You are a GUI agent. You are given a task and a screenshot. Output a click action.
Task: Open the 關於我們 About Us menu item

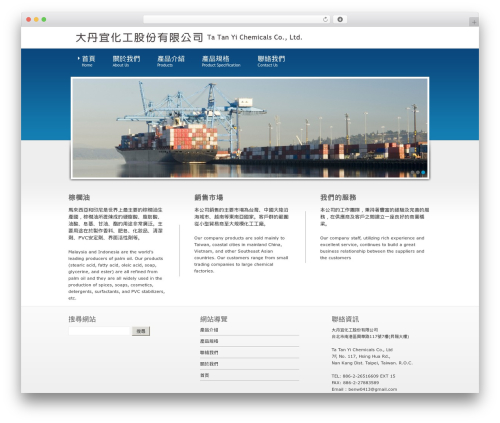click(x=126, y=61)
